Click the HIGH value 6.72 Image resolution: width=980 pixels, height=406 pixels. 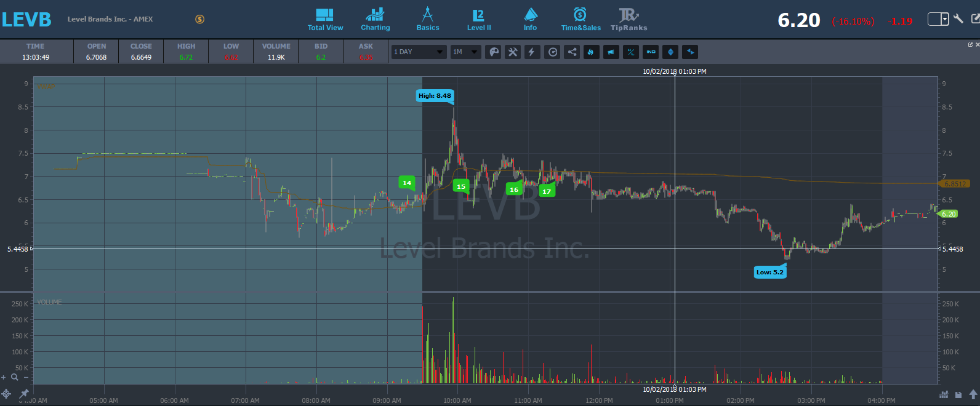coord(186,57)
